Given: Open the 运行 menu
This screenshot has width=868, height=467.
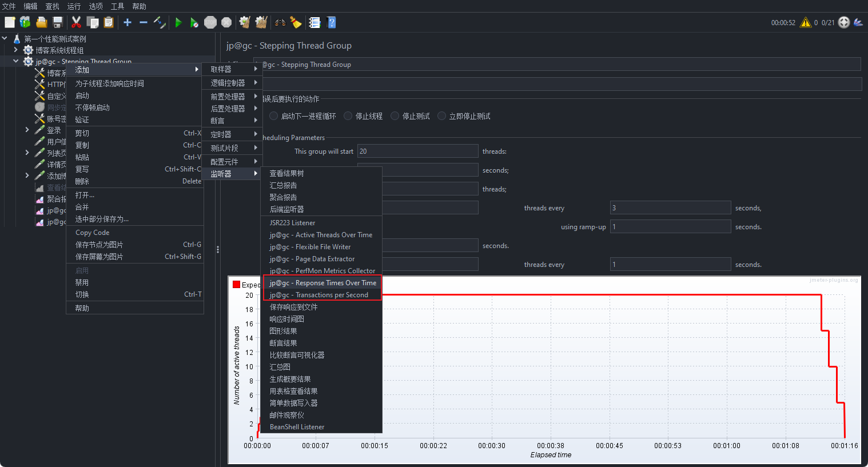Looking at the screenshot, I should pos(74,6).
